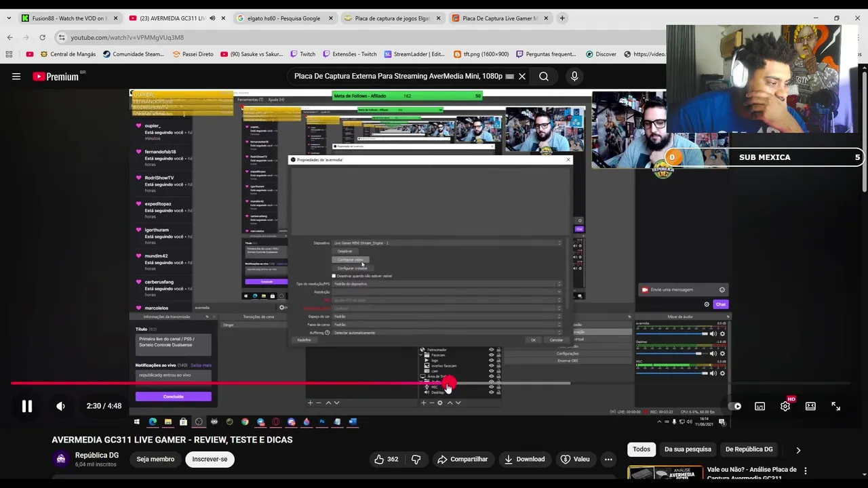
Task: Switch to theater mode
Action: (810, 407)
